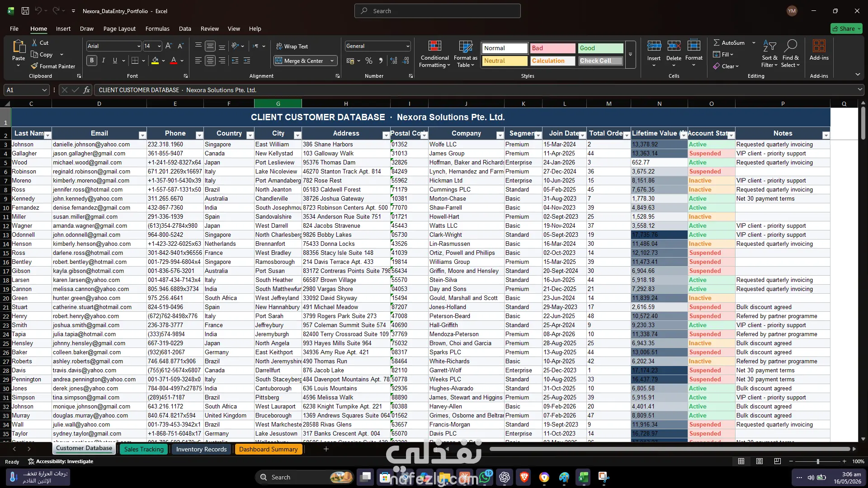Toggle Italic formatting
This screenshot has width=868, height=488.
(104, 61)
